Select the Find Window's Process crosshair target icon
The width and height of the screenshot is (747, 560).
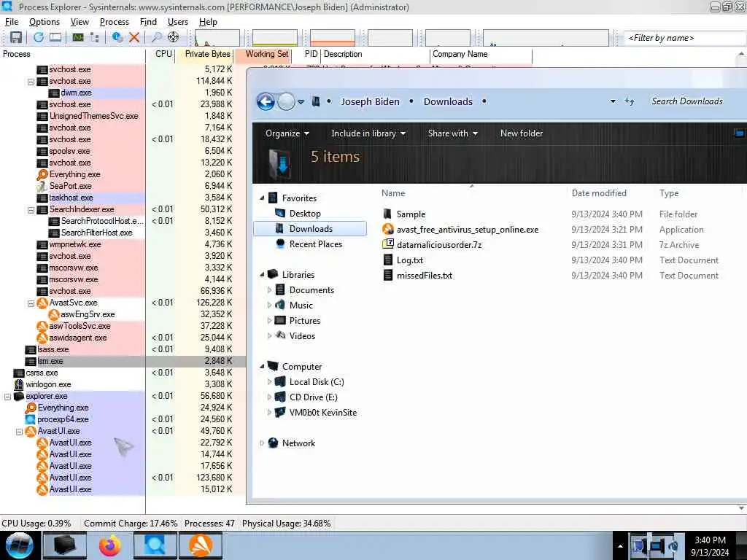coord(174,37)
